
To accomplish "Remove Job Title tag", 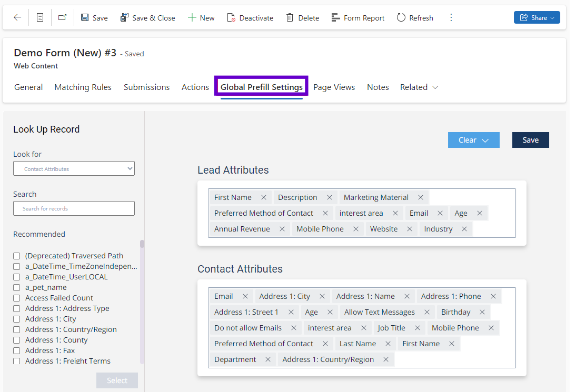I will coord(418,328).
